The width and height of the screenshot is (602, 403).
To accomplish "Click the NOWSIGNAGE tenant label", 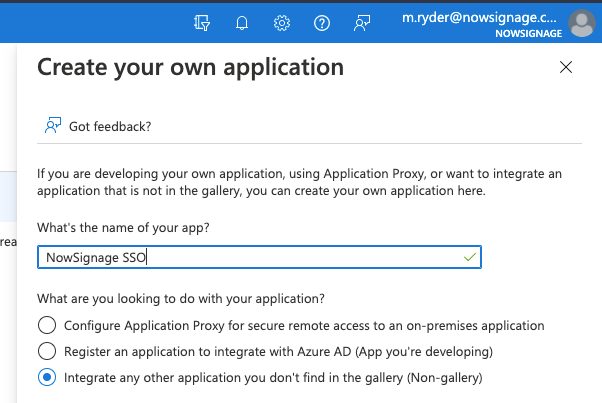I will pos(526,33).
